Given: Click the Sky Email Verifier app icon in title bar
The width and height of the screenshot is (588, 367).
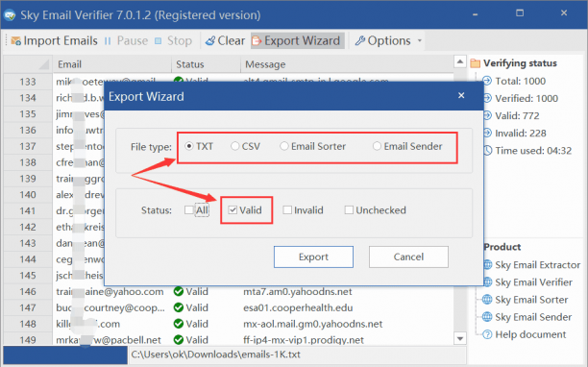Looking at the screenshot, I should click(x=10, y=15).
